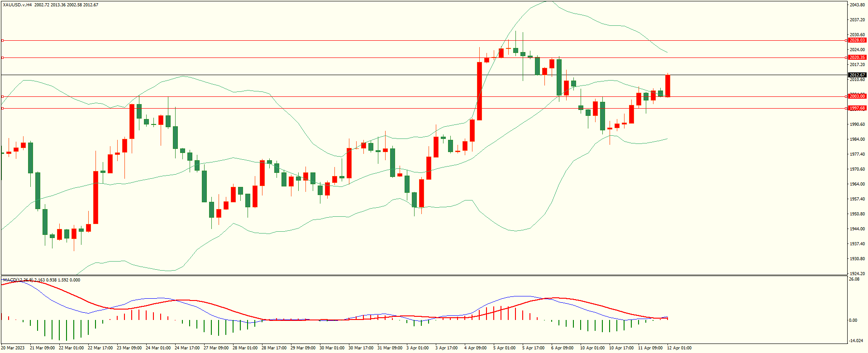Viewport: 868px width, 353px height.
Task: Select the 2003.00 red price tag
Action: pos(857,96)
